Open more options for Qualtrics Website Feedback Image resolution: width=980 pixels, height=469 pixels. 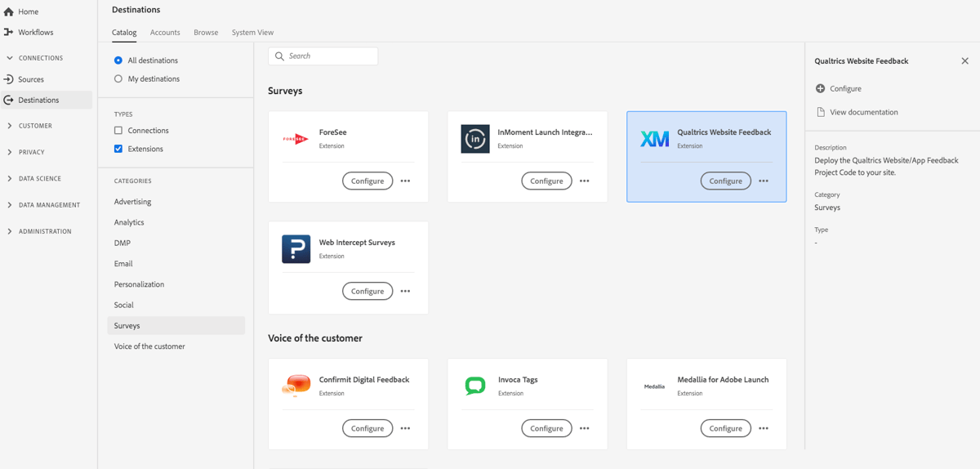pyautogui.click(x=764, y=181)
